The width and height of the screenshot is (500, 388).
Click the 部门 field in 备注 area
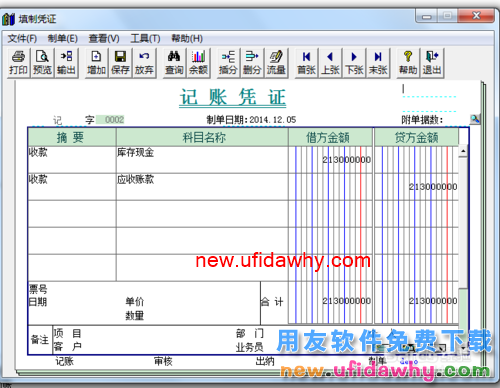click(250, 333)
